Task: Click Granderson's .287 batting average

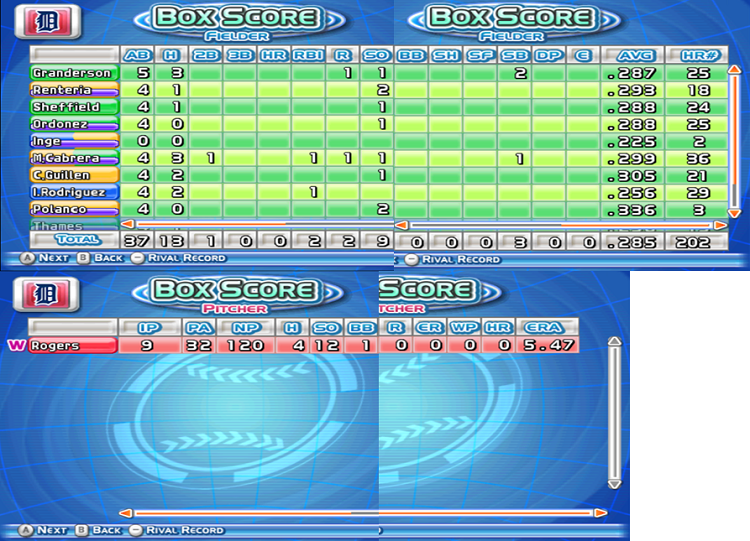Action: [631, 73]
